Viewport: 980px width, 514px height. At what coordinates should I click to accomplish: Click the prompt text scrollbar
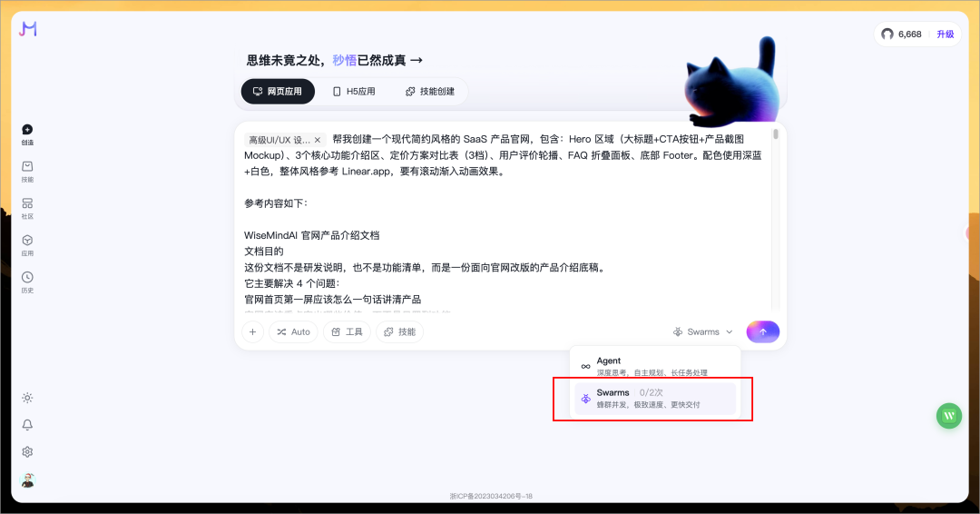click(776, 134)
